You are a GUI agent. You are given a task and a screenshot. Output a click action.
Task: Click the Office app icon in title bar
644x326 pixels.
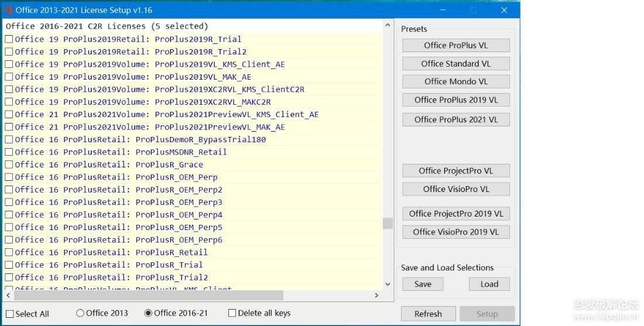8,10
